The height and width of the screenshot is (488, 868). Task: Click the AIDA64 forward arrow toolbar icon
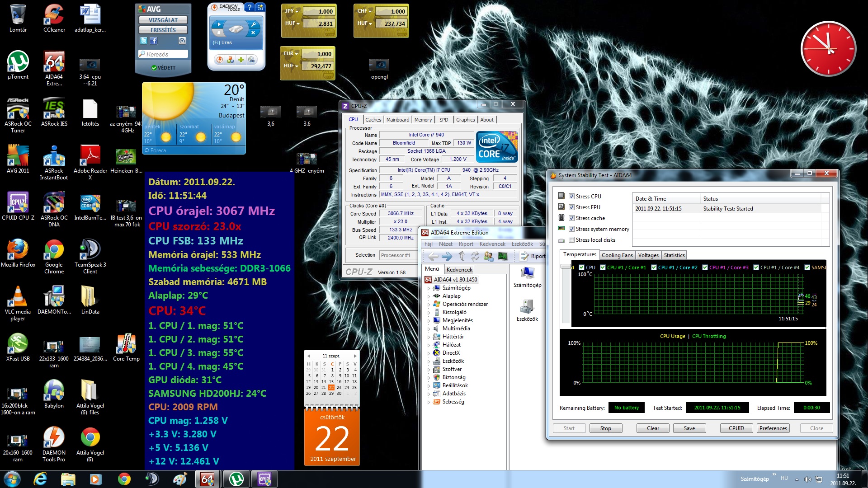(447, 257)
